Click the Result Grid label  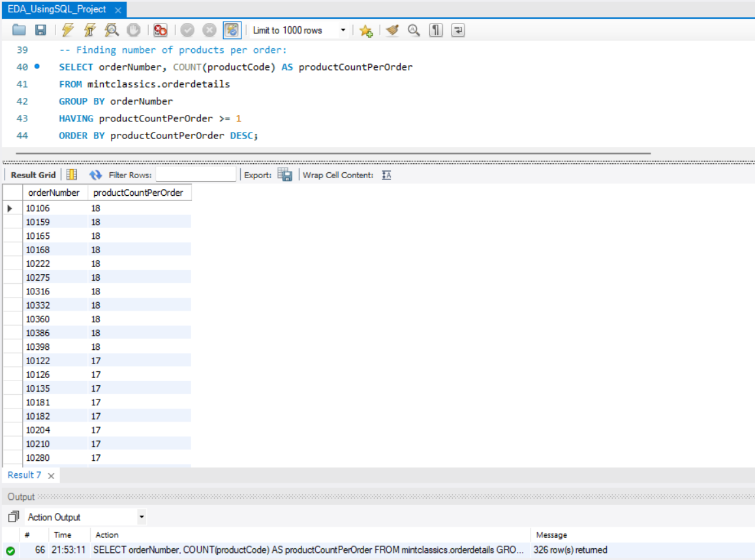pyautogui.click(x=33, y=175)
